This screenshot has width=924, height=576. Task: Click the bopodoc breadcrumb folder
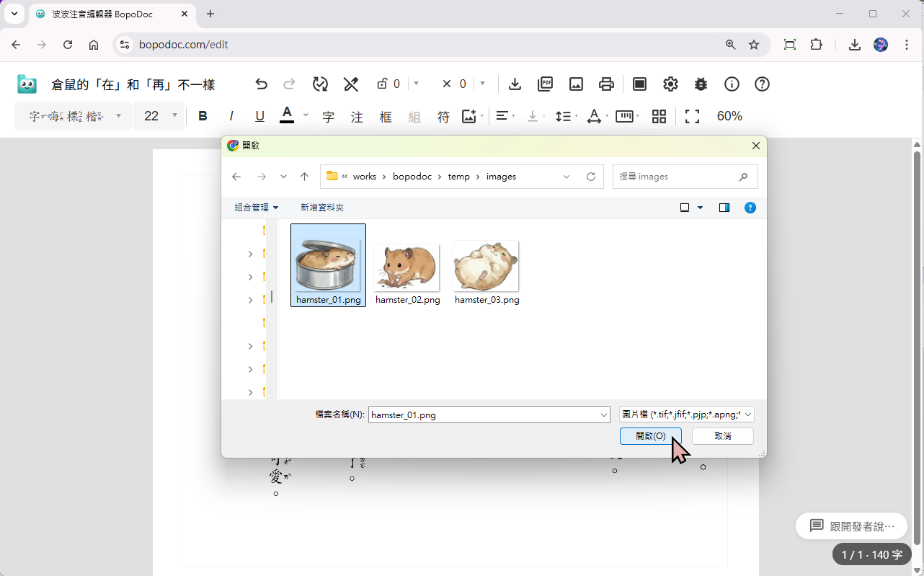pyautogui.click(x=413, y=177)
